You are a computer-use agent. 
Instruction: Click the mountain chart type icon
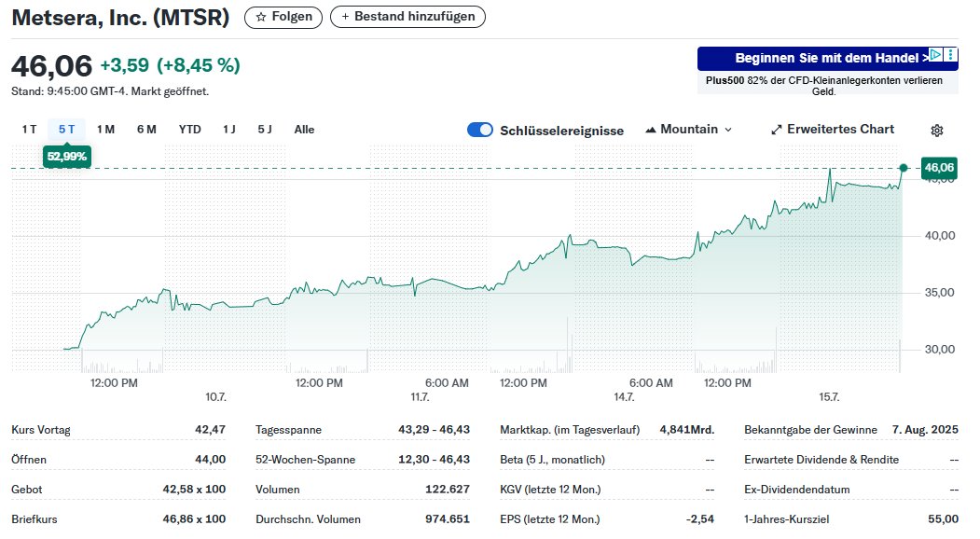pyautogui.click(x=651, y=130)
